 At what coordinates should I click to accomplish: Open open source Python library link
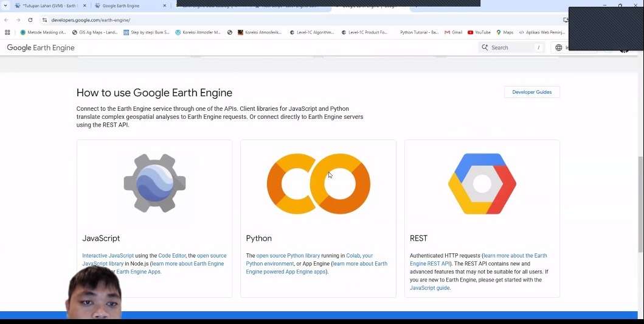pos(288,256)
